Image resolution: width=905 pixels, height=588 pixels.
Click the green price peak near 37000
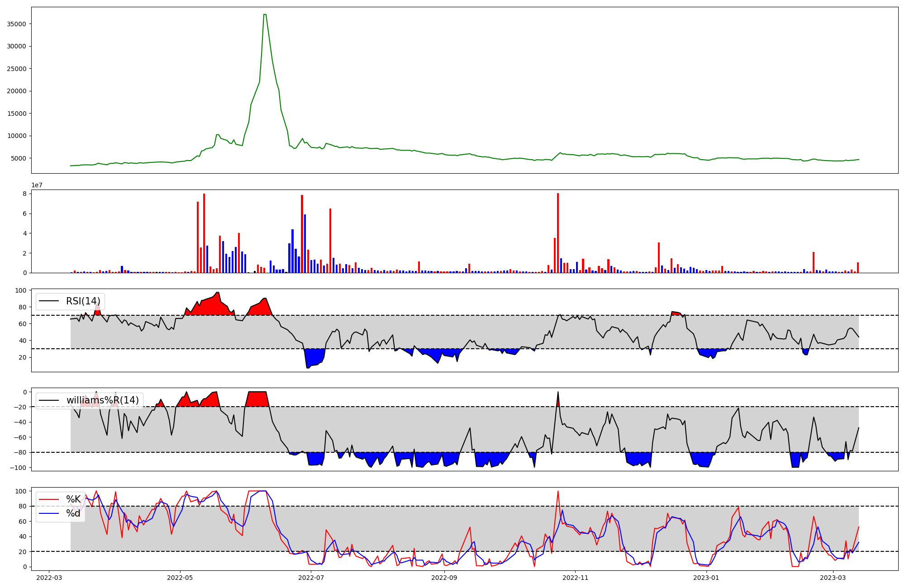pos(265,15)
